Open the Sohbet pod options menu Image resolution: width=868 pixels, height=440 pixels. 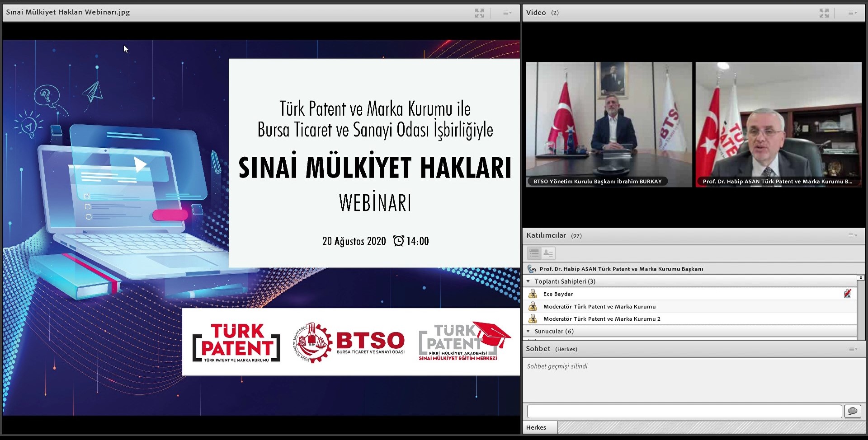pyautogui.click(x=853, y=349)
